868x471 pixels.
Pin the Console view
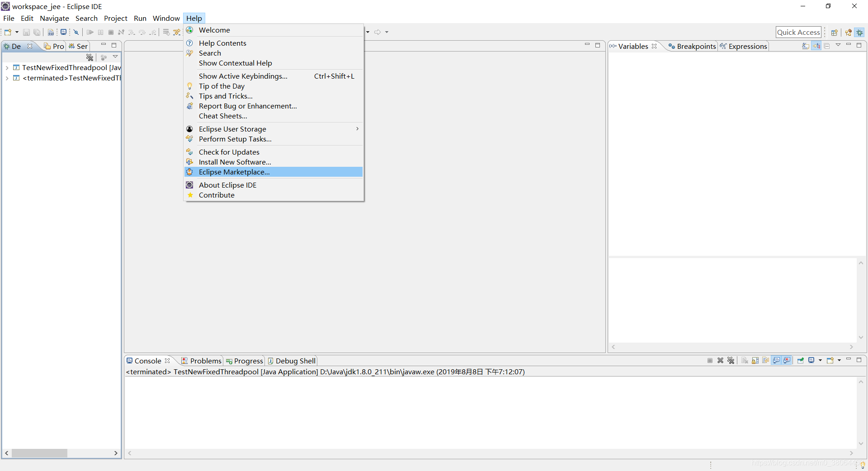pyautogui.click(x=800, y=360)
